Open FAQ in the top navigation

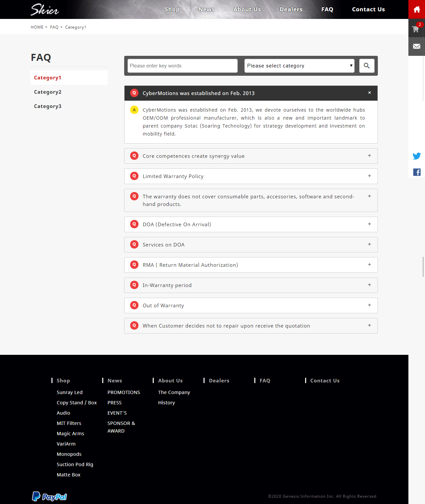pyautogui.click(x=327, y=9)
